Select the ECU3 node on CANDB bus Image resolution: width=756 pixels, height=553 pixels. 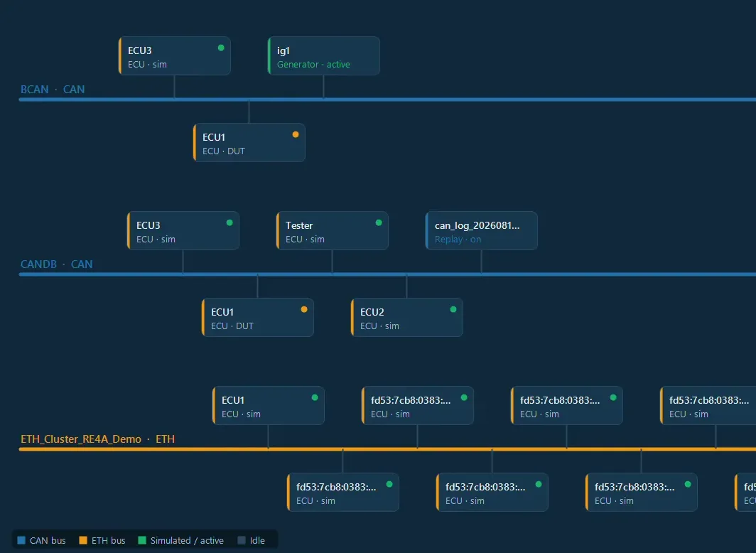click(x=183, y=230)
